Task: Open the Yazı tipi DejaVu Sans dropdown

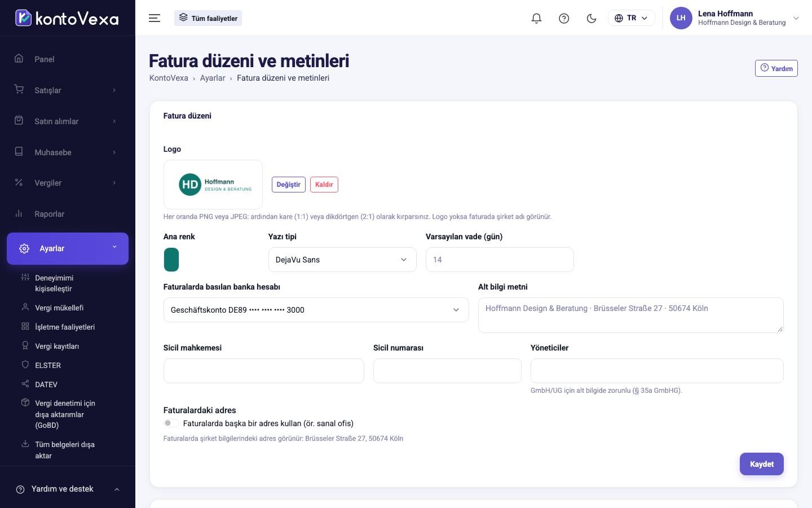Action: (x=342, y=260)
